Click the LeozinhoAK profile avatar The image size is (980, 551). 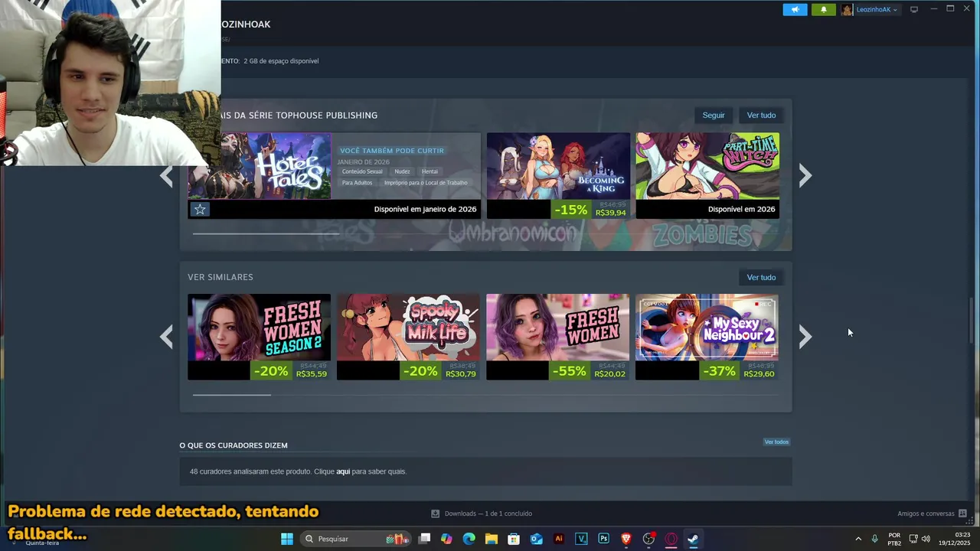point(848,9)
